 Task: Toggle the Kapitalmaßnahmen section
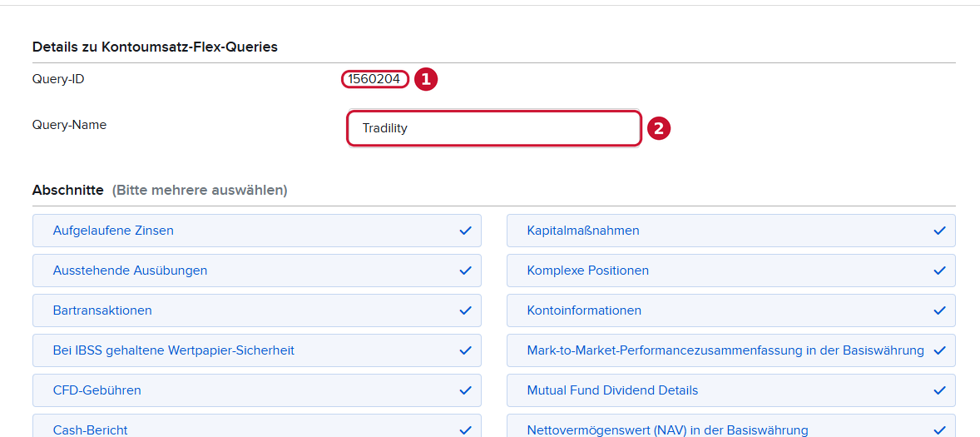click(x=731, y=231)
